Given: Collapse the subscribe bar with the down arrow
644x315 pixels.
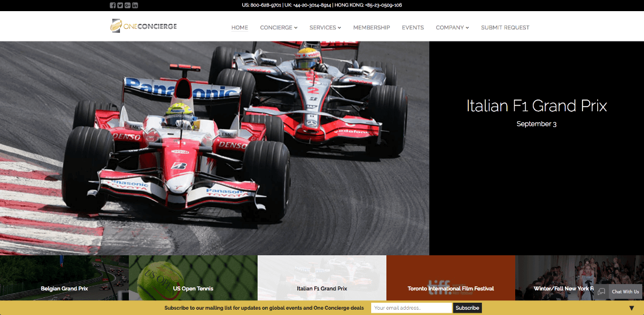Looking at the screenshot, I should (631, 308).
